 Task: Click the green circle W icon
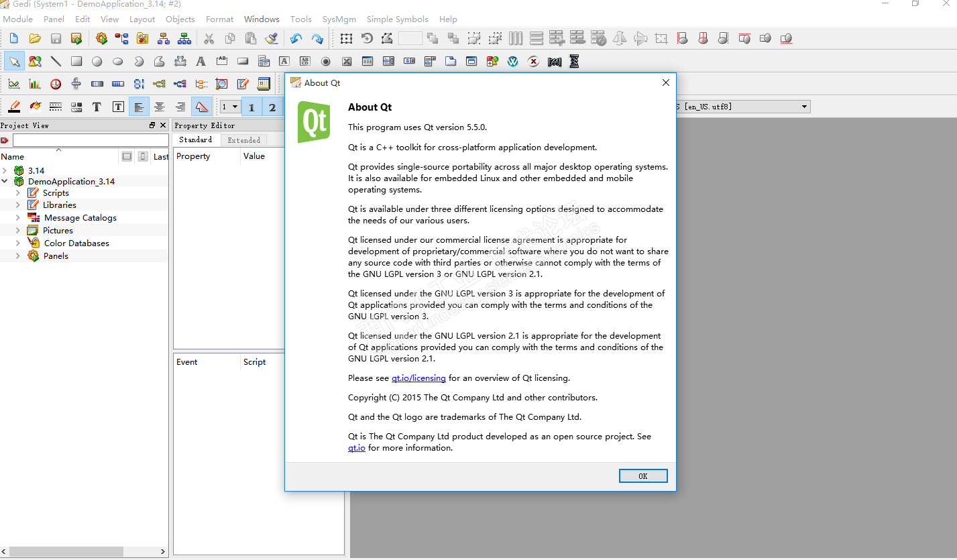click(513, 61)
